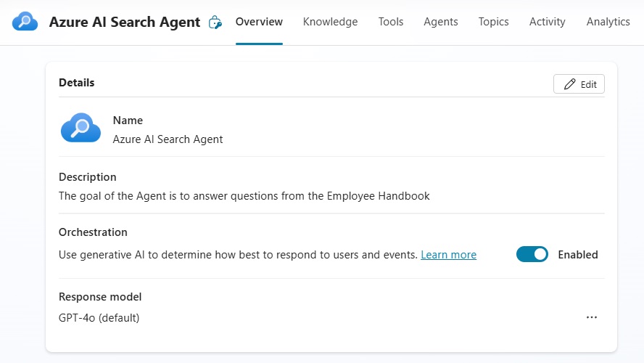
Task: Open the Activity tab
Action: 547,22
